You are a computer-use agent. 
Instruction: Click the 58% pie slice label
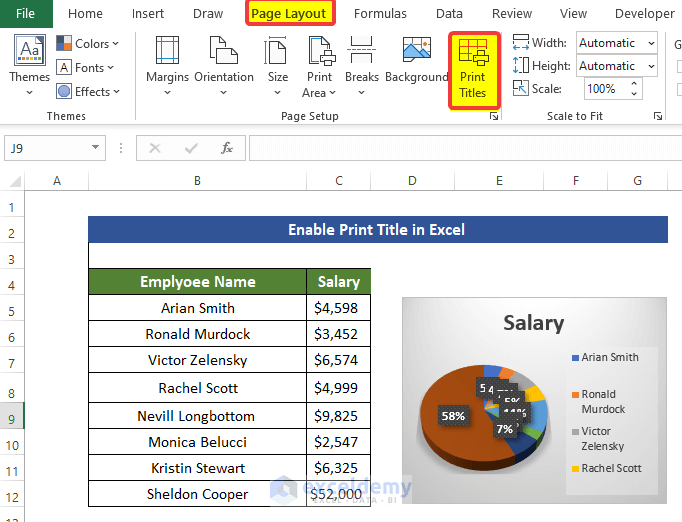click(x=453, y=416)
